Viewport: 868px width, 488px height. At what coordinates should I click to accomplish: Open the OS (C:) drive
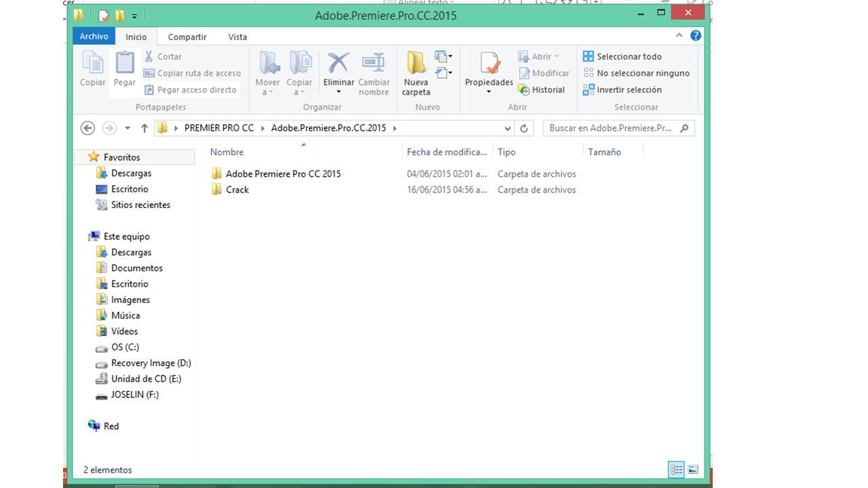point(125,347)
